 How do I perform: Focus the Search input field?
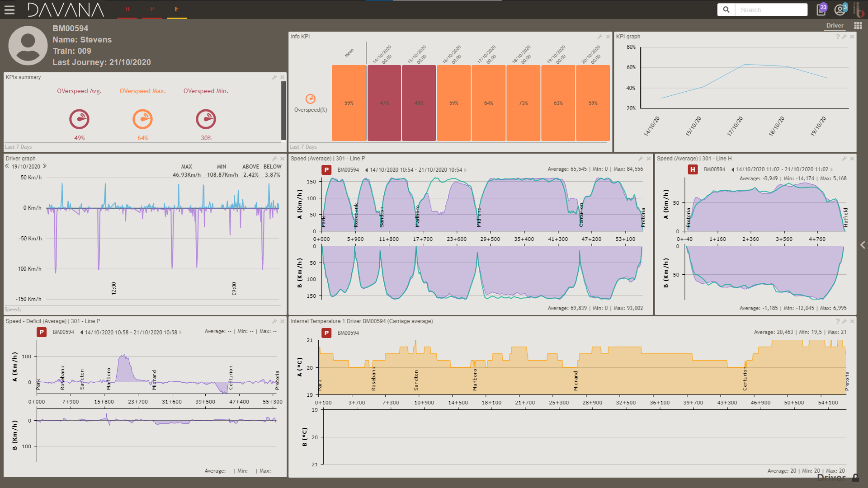click(x=771, y=9)
